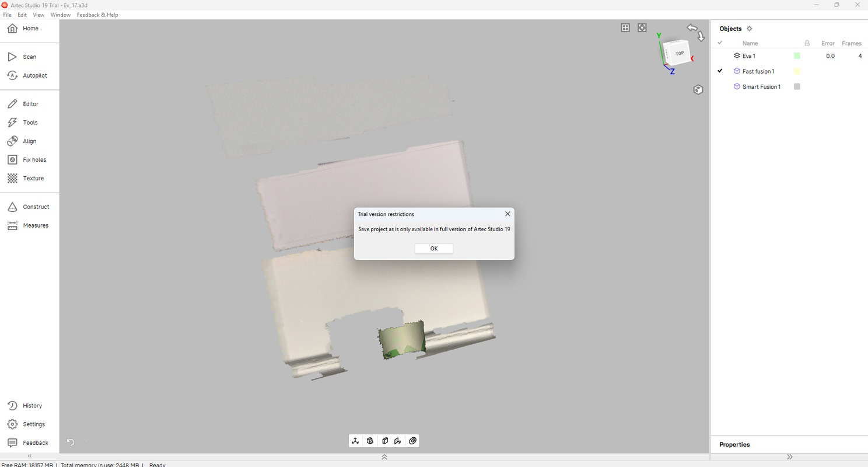Click the select-all checkmark in Objects header
Image resolution: width=868 pixels, height=467 pixels.
coord(720,43)
